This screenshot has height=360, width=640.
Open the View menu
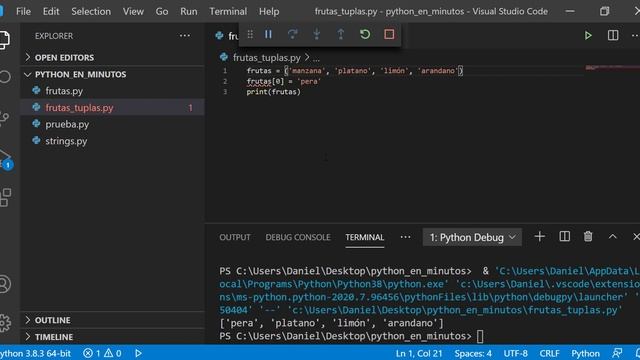pyautogui.click(x=133, y=11)
